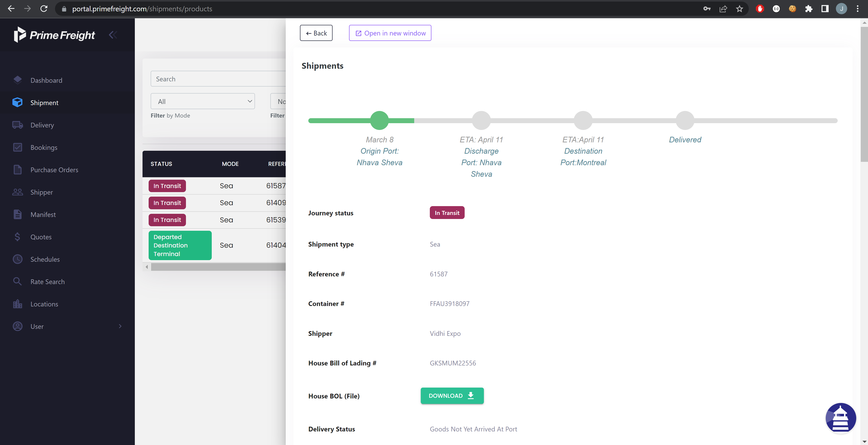Screen dimensions: 868x445
Task: Click the Purchase Orders document icon
Action: (x=17, y=170)
